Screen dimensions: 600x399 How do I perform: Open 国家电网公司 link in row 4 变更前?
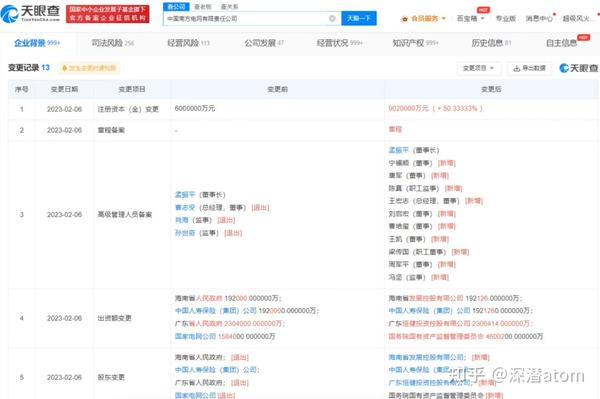tap(196, 336)
